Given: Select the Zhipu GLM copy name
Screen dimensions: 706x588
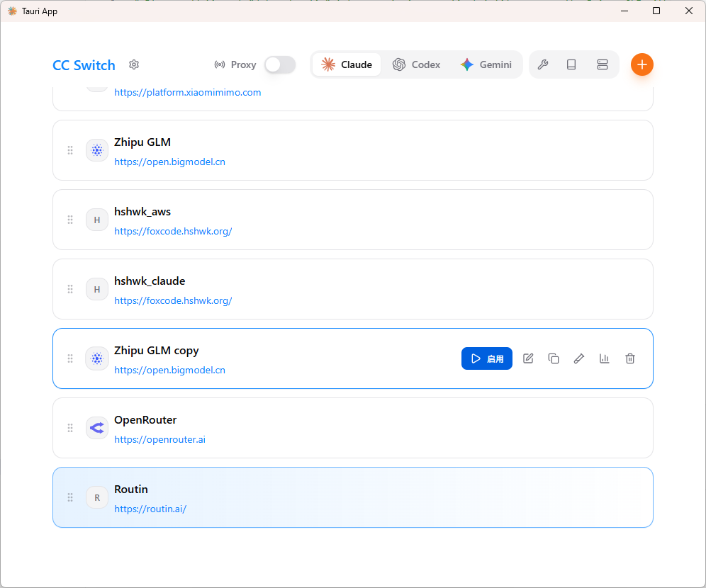Looking at the screenshot, I should pos(156,351).
